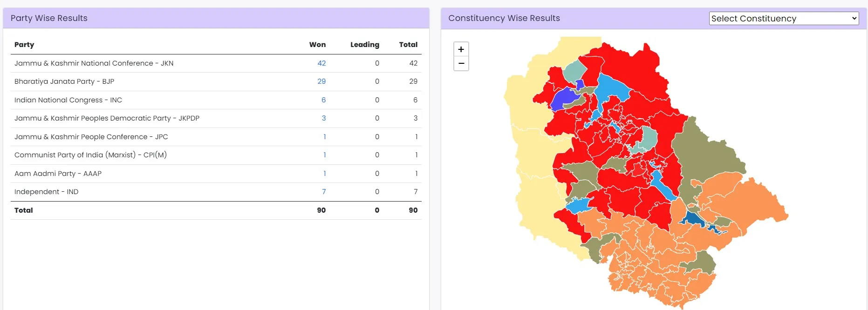
Task: Open JPC won seats count
Action: coord(324,137)
